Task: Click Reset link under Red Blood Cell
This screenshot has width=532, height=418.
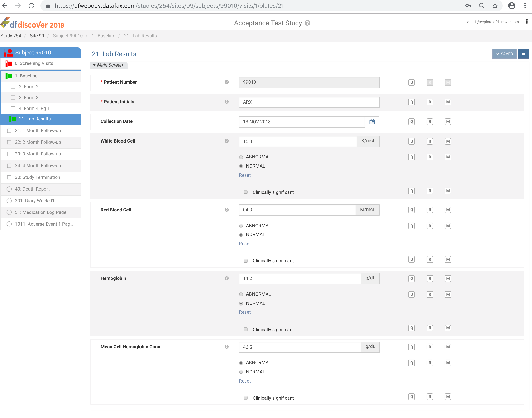Action: [x=245, y=244]
